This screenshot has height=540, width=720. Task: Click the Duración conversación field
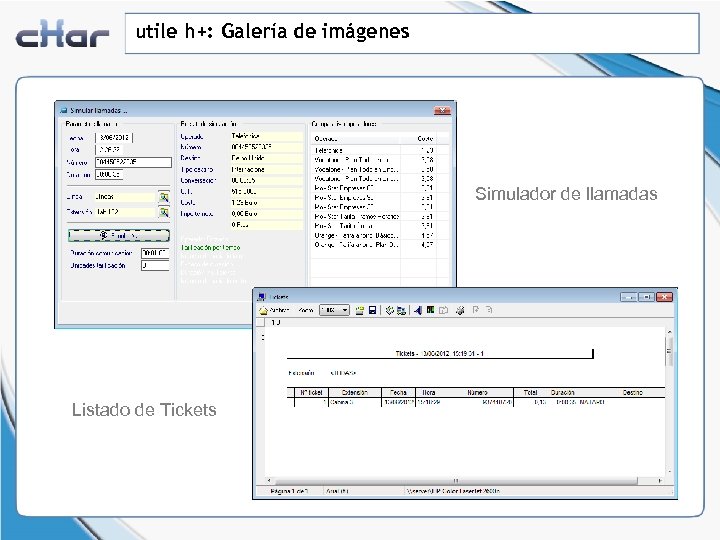155,253
